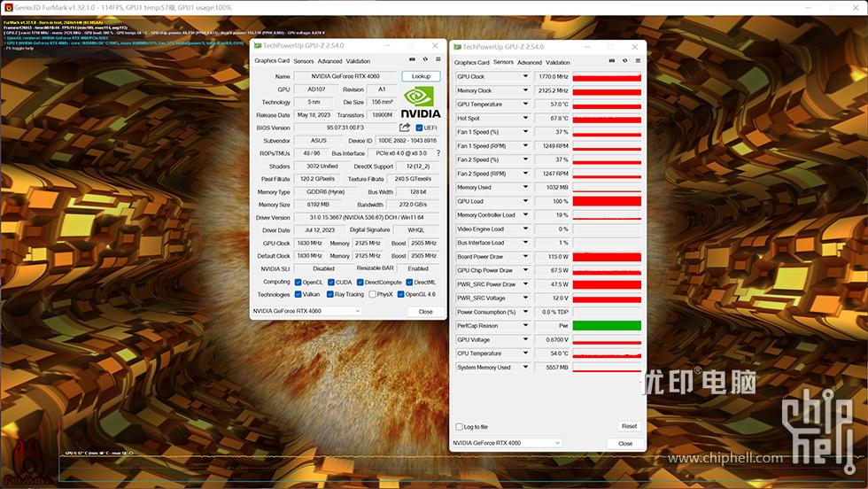Open the GPU Temperature sensor dropdown arrow
868x489 pixels.
(x=525, y=105)
